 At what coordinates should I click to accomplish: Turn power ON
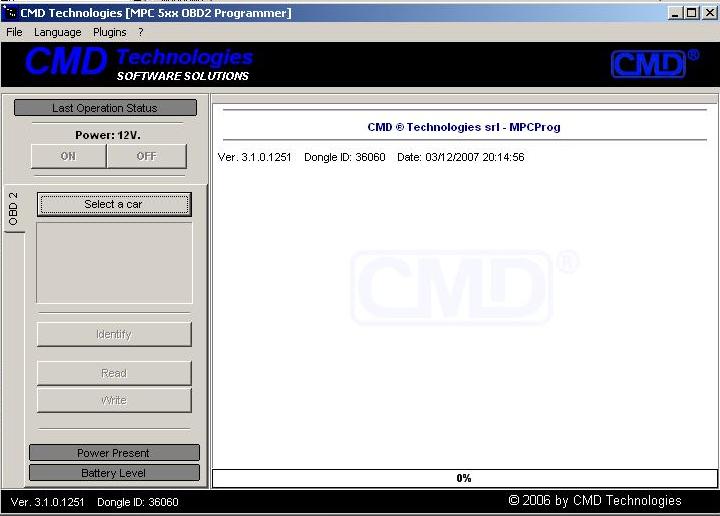click(x=68, y=156)
